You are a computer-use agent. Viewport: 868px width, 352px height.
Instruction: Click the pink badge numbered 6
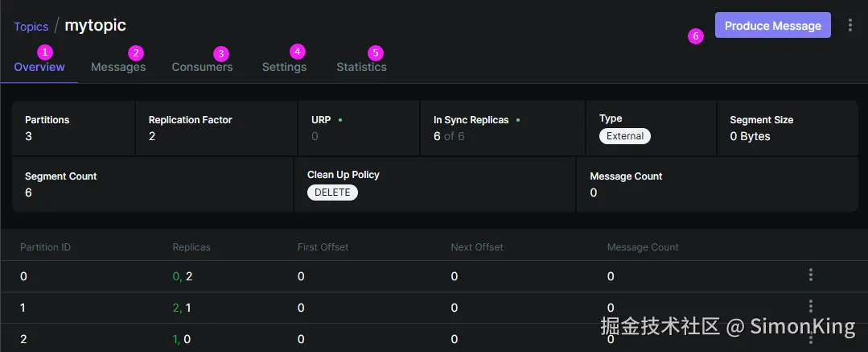click(696, 36)
